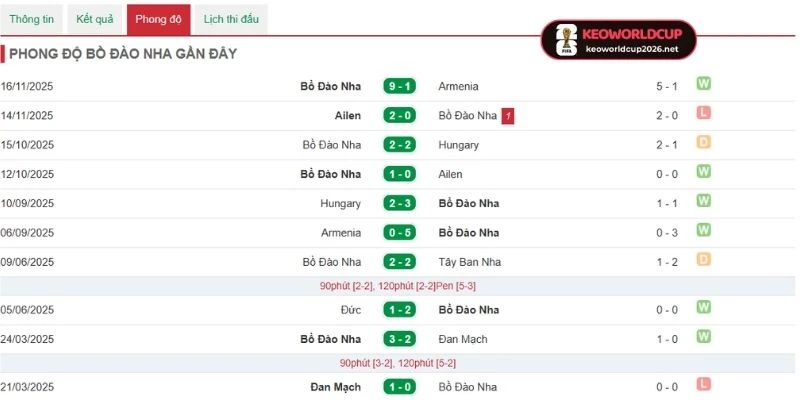Image resolution: width=800 pixels, height=400 pixels.
Task: Click the D result icon for Hungary 2-2 match
Action: pyautogui.click(x=703, y=143)
